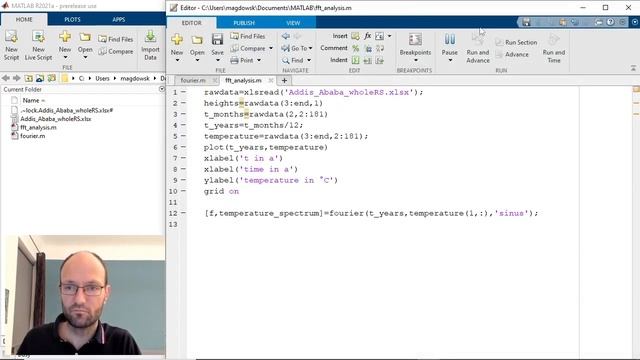The image size is (640, 360).
Task: Click Compare in the Editor toolbar
Action: click(x=248, y=48)
